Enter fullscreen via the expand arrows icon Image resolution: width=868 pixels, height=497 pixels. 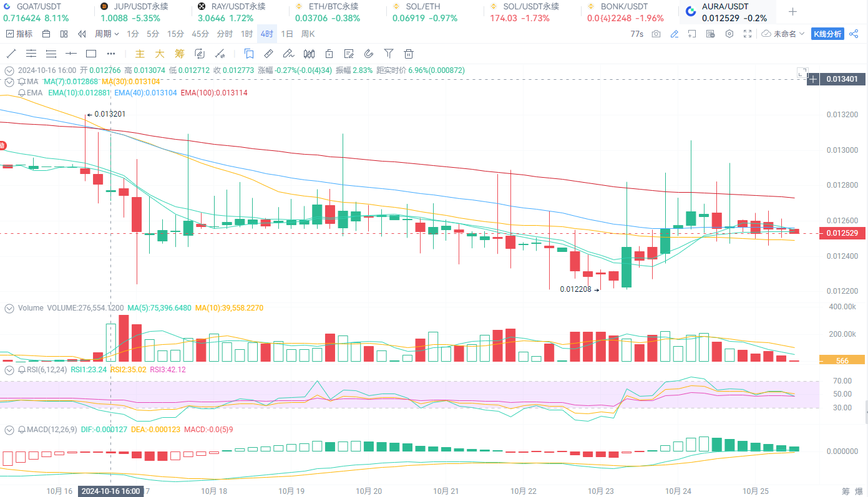tap(748, 34)
